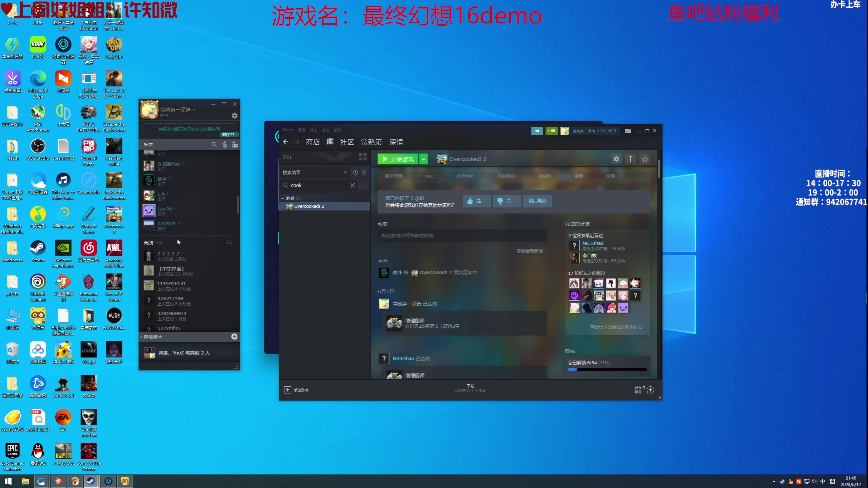Click the Steam store icon in taskbar
Viewport: 868px width, 488px height.
91,481
